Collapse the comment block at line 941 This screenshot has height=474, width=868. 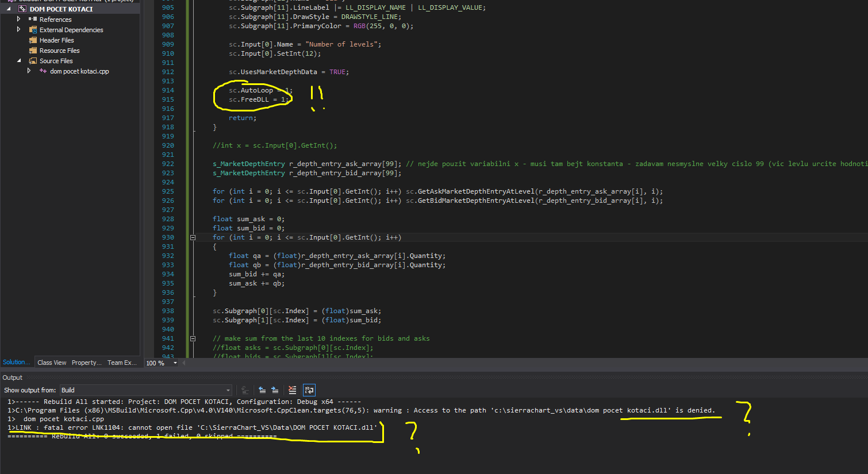point(193,338)
